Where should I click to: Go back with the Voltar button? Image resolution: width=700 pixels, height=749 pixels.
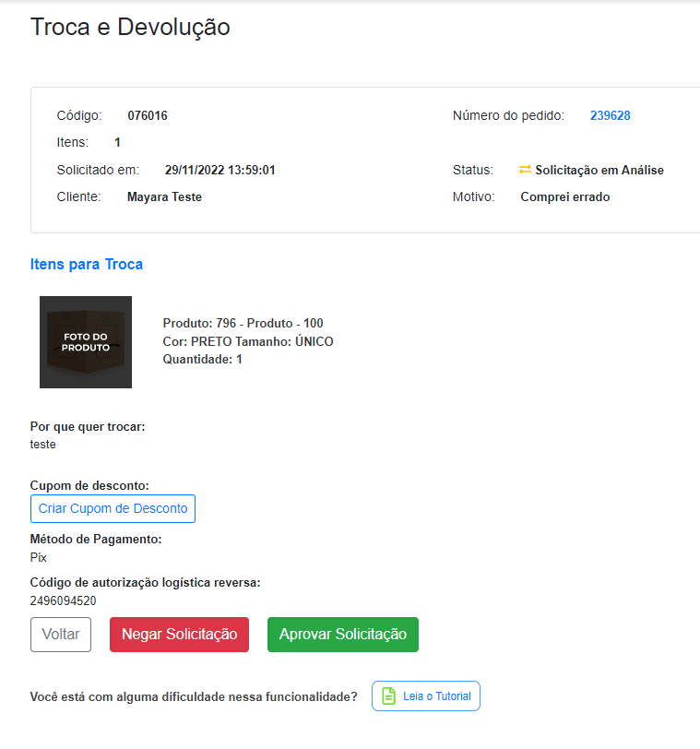[61, 635]
